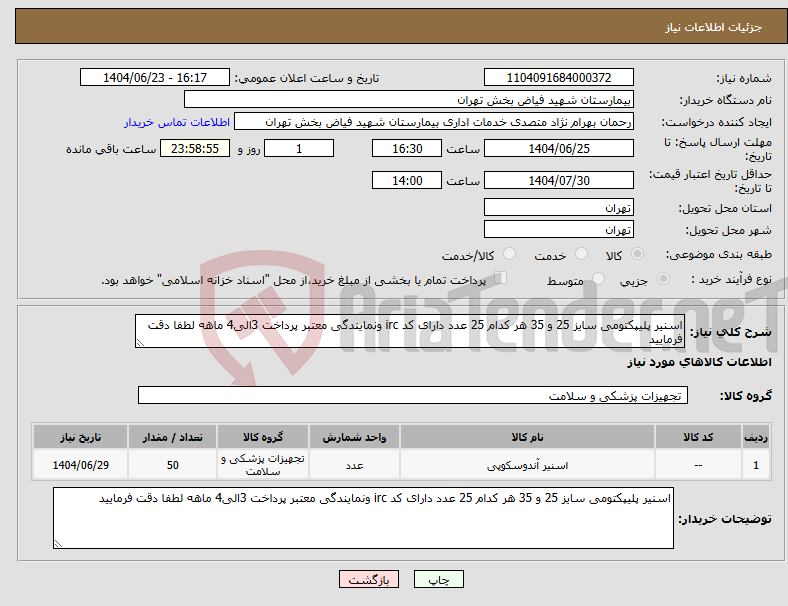Click the item code cell showing --
Screen dimensions: 788x606
(x=698, y=465)
